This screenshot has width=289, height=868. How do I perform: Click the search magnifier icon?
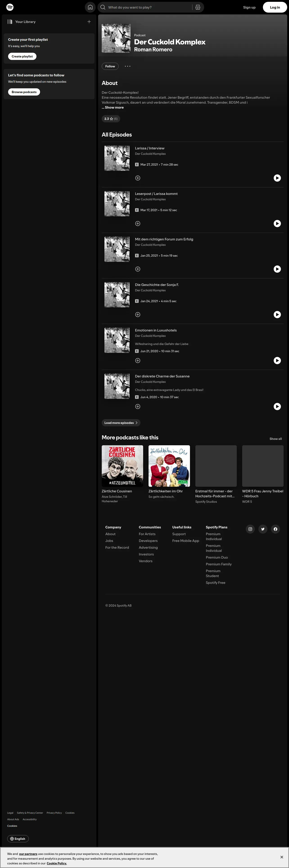point(103,7)
